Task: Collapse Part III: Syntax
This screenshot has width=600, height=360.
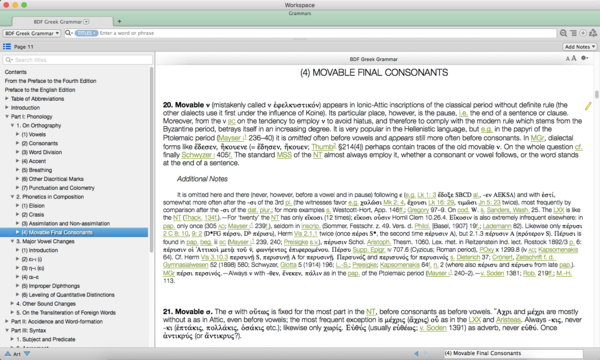Action: [7, 330]
